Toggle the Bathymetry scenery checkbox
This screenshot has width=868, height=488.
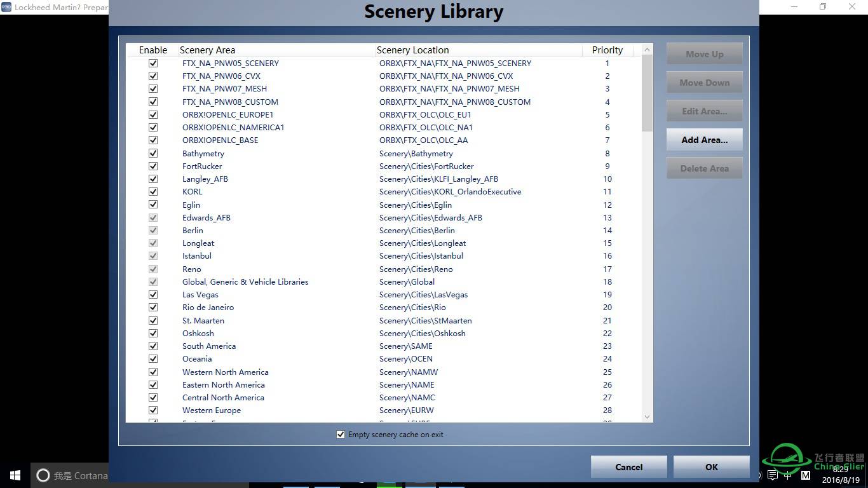click(x=153, y=153)
